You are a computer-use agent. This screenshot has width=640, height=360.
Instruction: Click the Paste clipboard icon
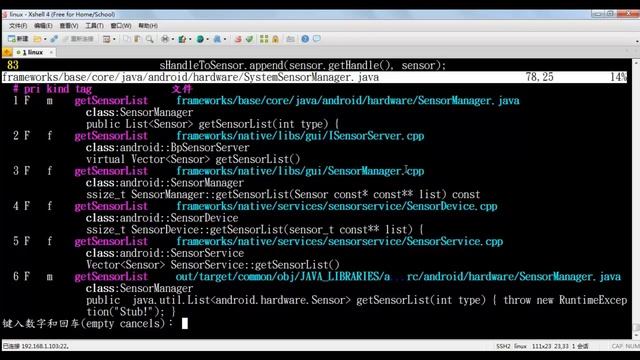tap(137, 39)
